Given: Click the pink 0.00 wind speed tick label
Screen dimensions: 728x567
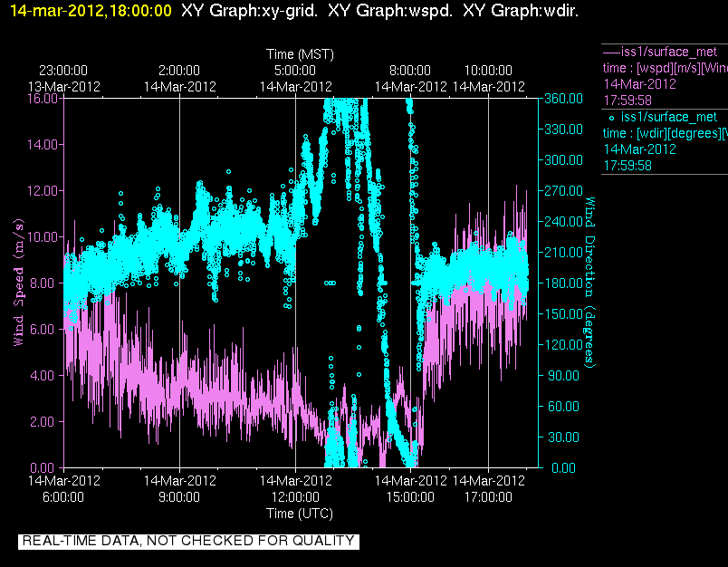Looking at the screenshot, I should [x=44, y=467].
